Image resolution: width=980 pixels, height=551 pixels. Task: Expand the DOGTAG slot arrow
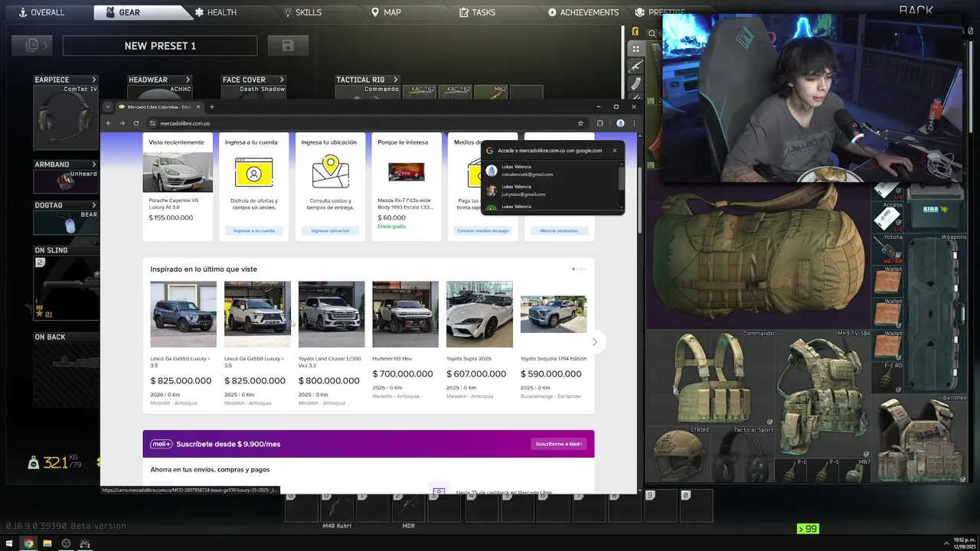[94, 205]
